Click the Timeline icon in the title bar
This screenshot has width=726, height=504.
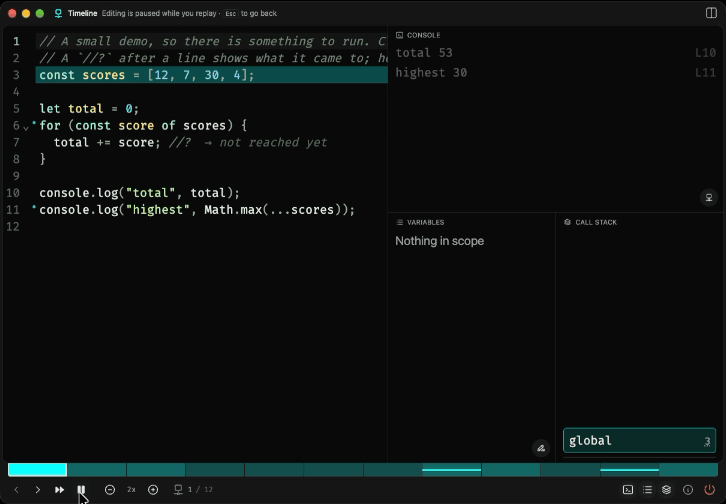point(58,13)
